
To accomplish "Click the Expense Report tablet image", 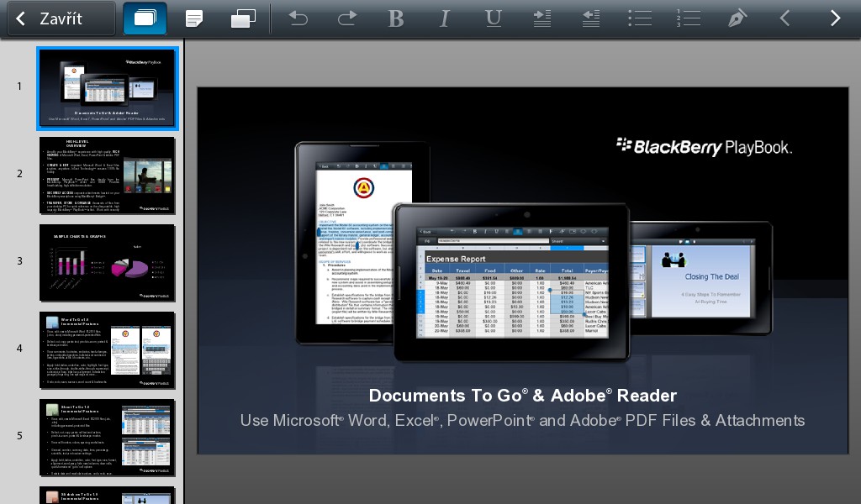I will pyautogui.click(x=512, y=283).
